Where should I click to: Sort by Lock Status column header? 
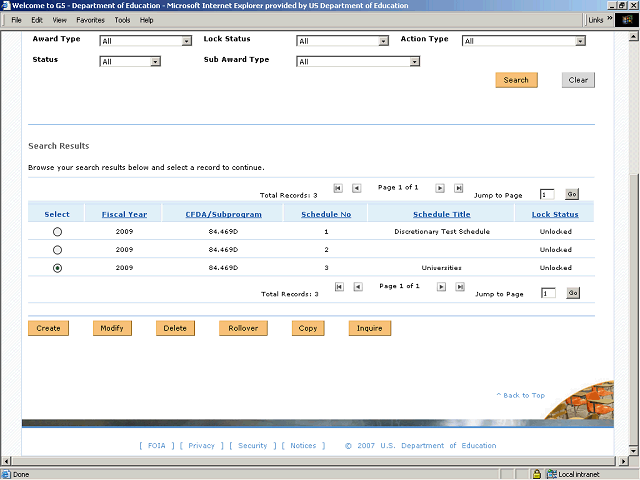(x=555, y=214)
